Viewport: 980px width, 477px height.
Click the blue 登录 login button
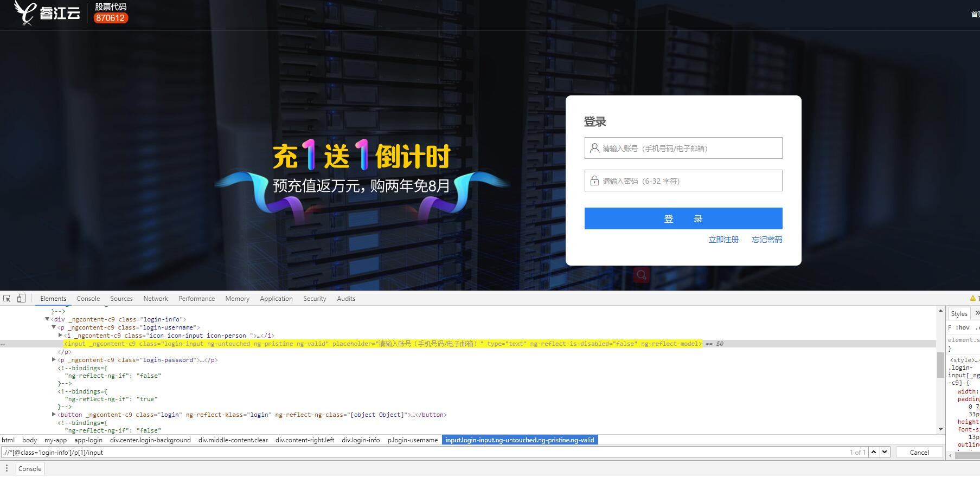(x=683, y=218)
